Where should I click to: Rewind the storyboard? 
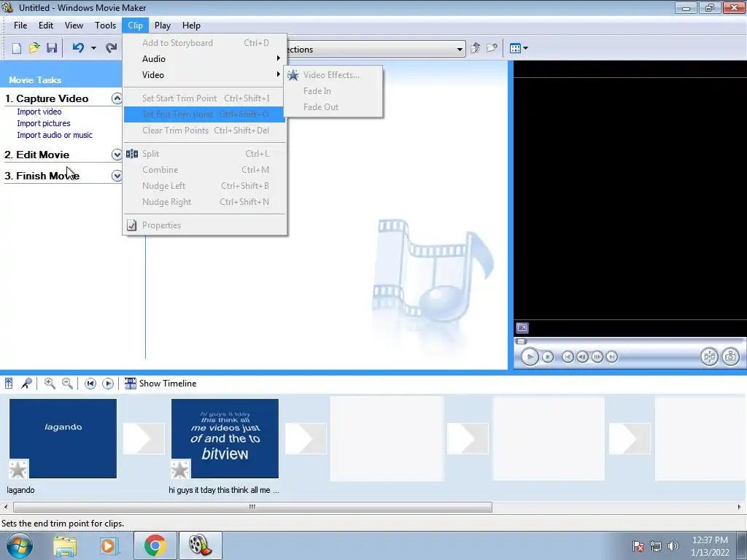coord(90,384)
